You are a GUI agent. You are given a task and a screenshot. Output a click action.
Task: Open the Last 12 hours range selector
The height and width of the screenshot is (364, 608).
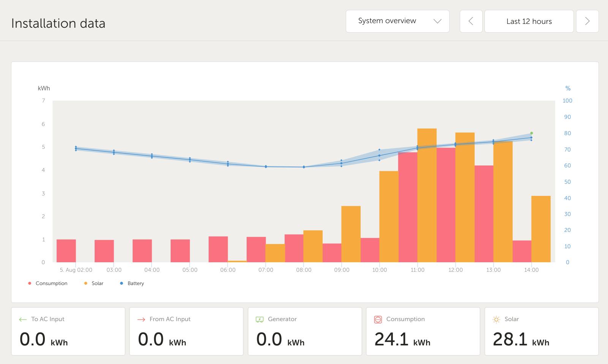pos(529,21)
